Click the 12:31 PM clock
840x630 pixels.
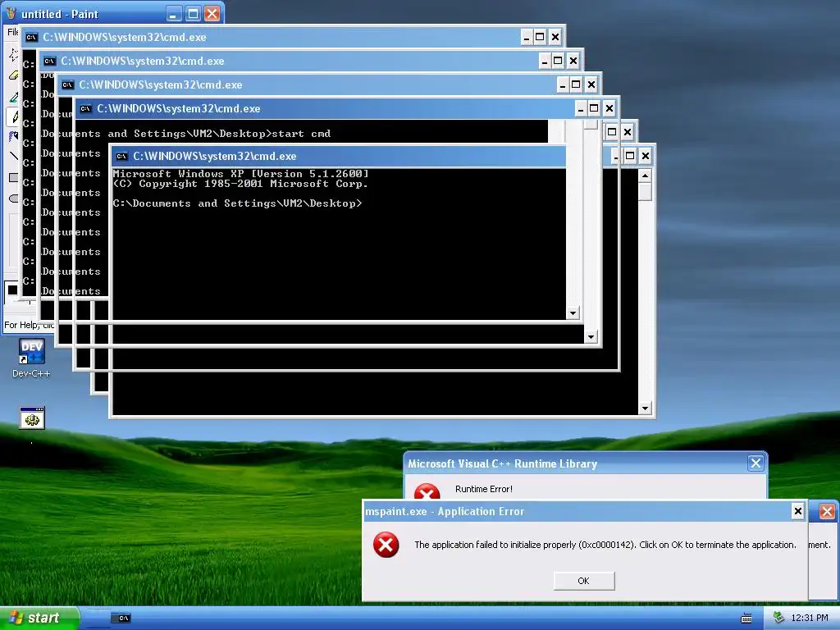(810, 619)
